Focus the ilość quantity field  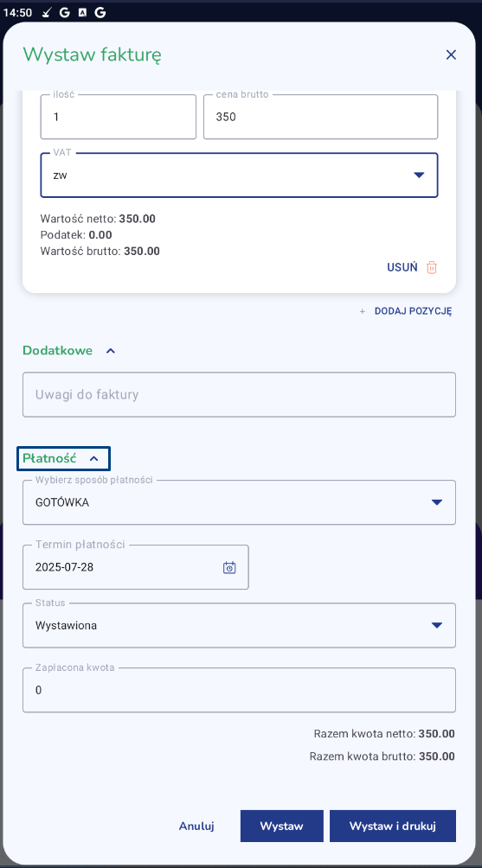[x=119, y=117]
